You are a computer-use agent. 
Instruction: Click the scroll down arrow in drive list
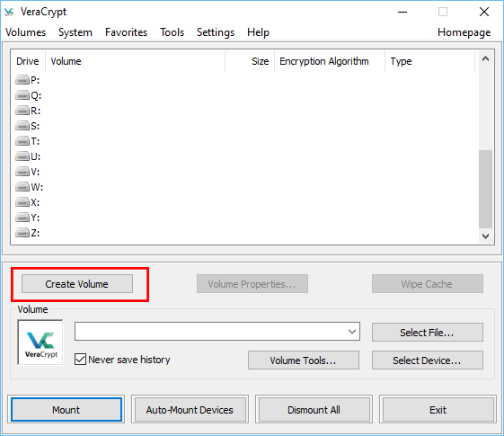pyautogui.click(x=485, y=236)
